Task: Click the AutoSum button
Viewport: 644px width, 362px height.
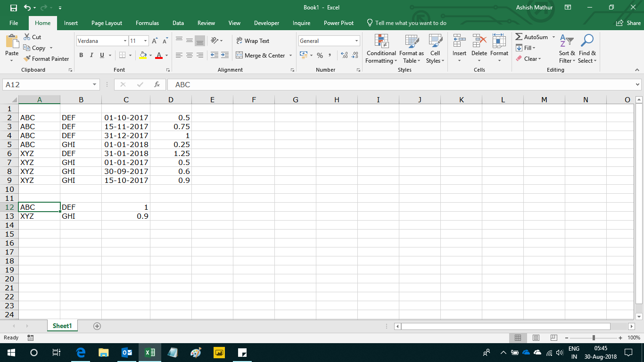Action: coord(532,37)
